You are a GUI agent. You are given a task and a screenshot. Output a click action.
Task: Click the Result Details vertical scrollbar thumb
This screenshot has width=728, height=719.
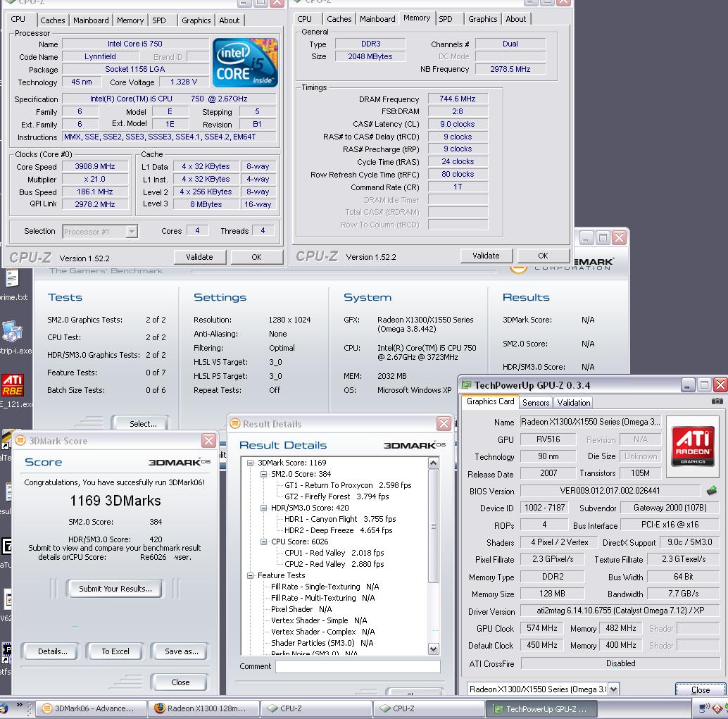433,526
